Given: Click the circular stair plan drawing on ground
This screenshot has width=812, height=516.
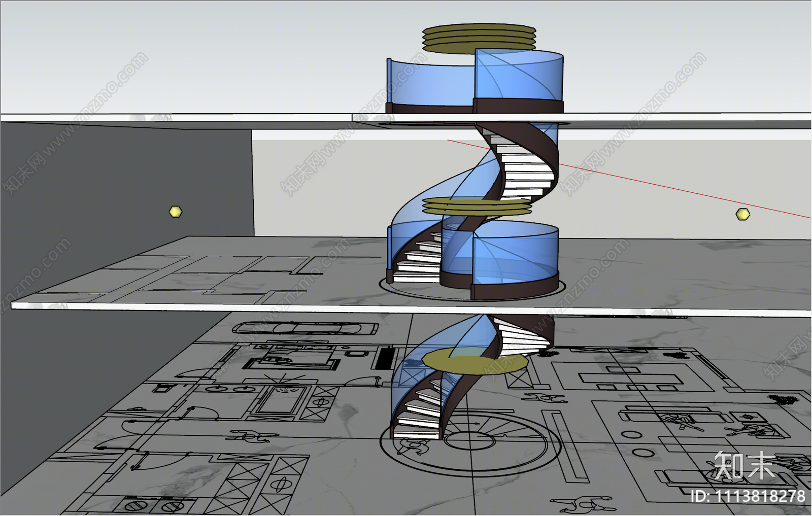Looking at the screenshot, I should pos(471,442).
